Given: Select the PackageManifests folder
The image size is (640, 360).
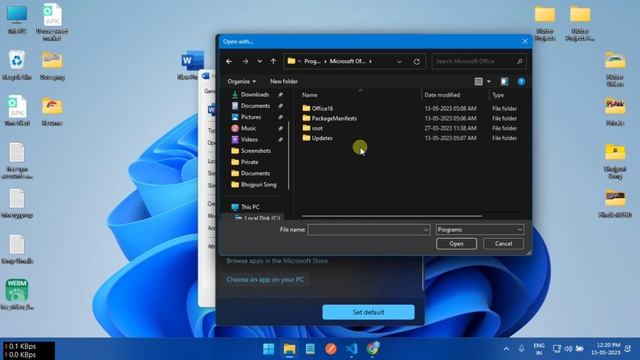Looking at the screenshot, I should click(x=334, y=118).
